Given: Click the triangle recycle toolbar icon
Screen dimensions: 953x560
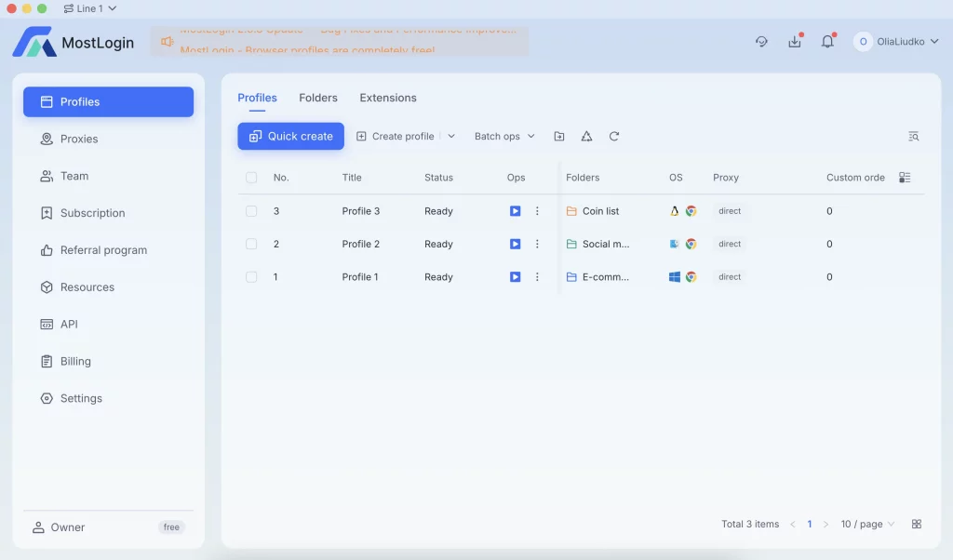Looking at the screenshot, I should 586,136.
